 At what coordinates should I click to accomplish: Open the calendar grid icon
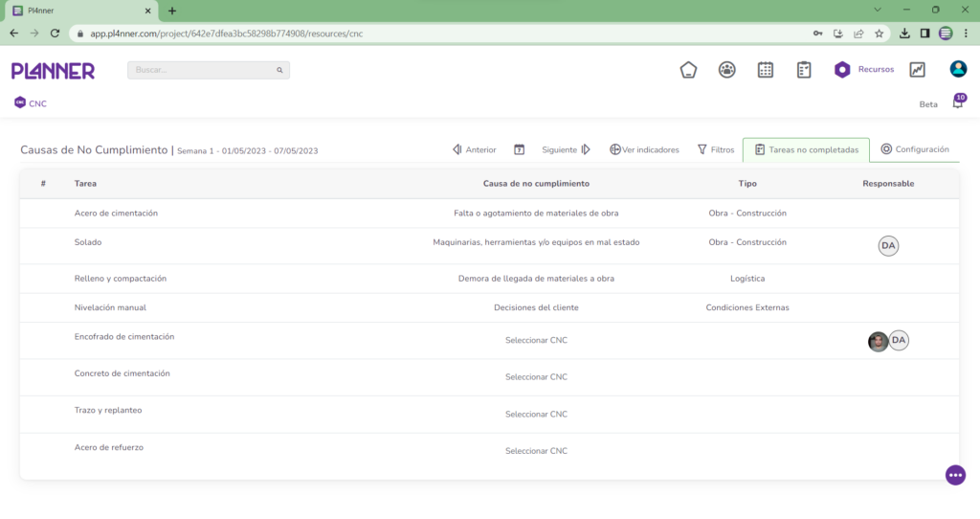click(766, 69)
